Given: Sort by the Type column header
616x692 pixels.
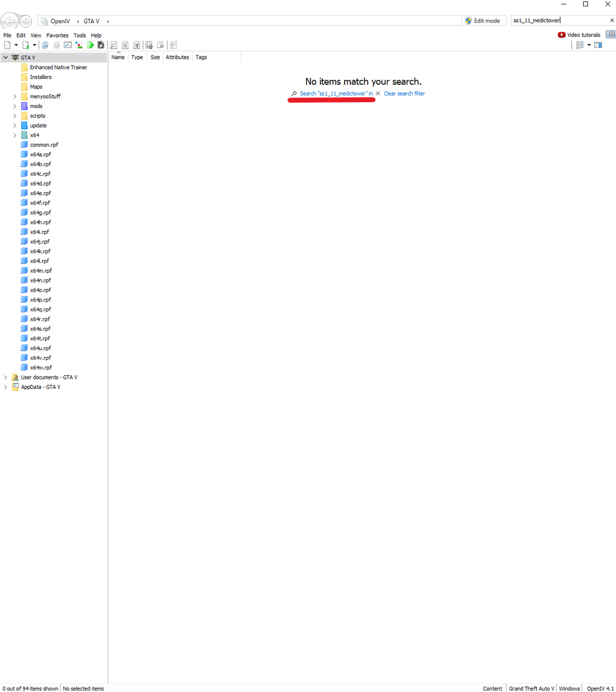Looking at the screenshot, I should tap(137, 57).
